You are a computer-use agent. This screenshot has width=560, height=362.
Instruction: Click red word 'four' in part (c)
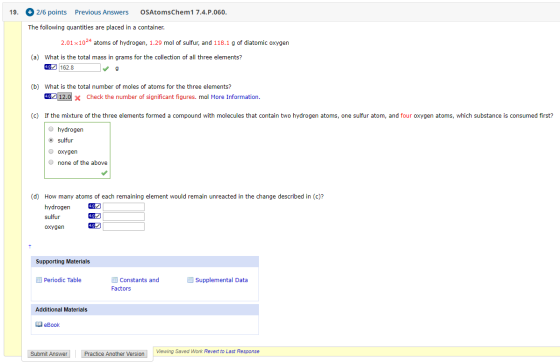coord(406,116)
